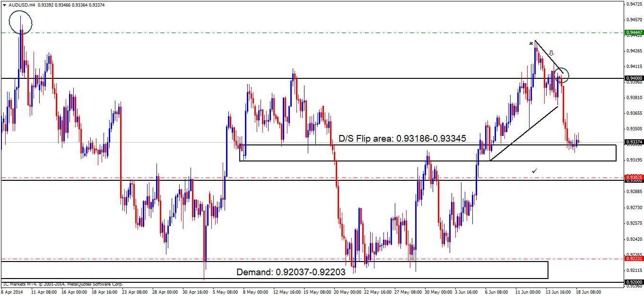The width and height of the screenshot is (644, 296).
Task: Click the red 0.93025 price level tag
Action: pyautogui.click(x=634, y=177)
